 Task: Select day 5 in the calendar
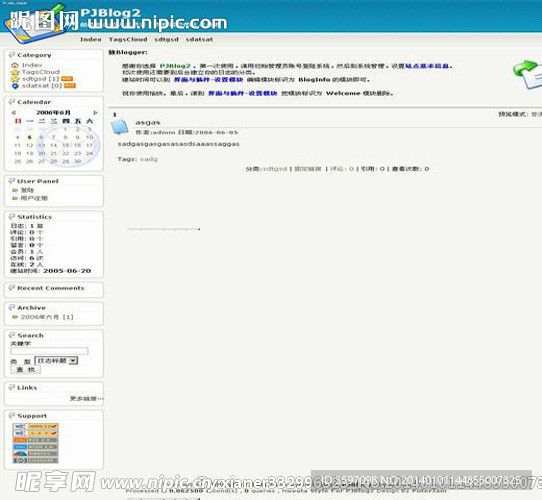(x=29, y=137)
